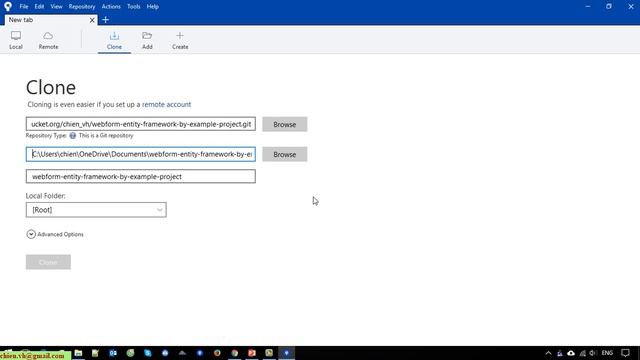The width and height of the screenshot is (640, 360).
Task: Open the Help menu
Action: (x=153, y=7)
